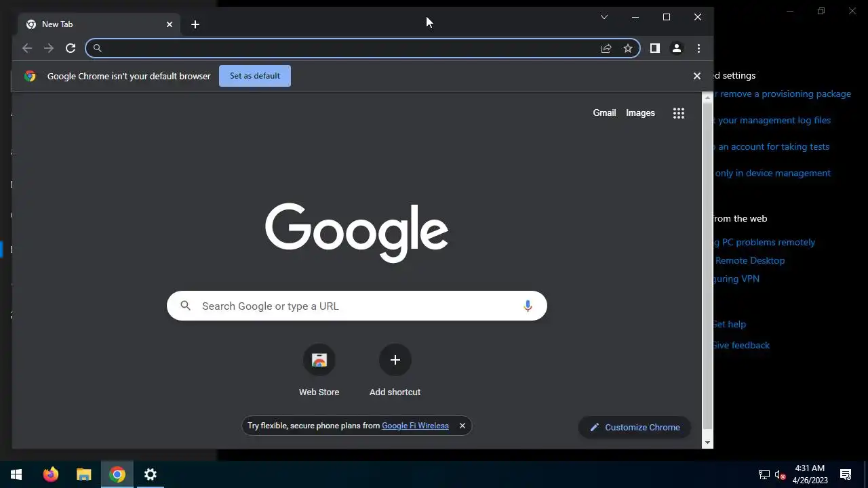Image resolution: width=868 pixels, height=488 pixels.
Task: Go back using Chrome's back arrow
Action: point(27,48)
